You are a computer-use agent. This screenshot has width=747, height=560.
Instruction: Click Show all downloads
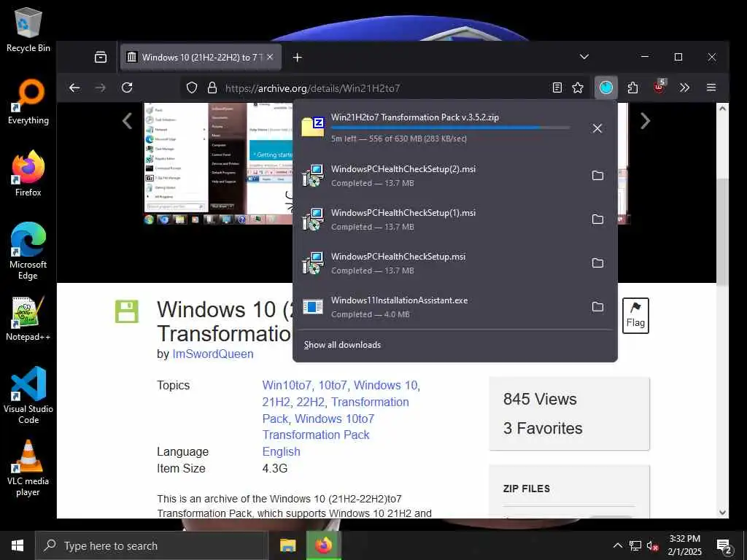point(342,345)
